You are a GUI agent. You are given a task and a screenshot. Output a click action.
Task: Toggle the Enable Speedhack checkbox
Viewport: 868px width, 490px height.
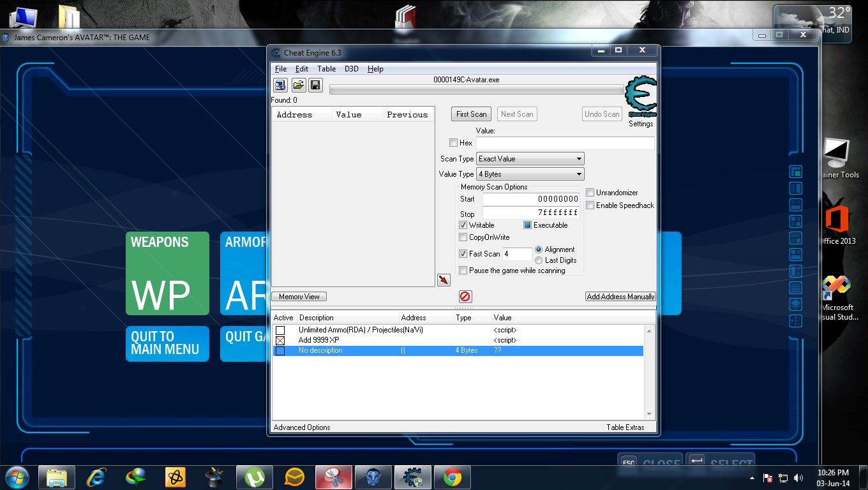tap(590, 205)
